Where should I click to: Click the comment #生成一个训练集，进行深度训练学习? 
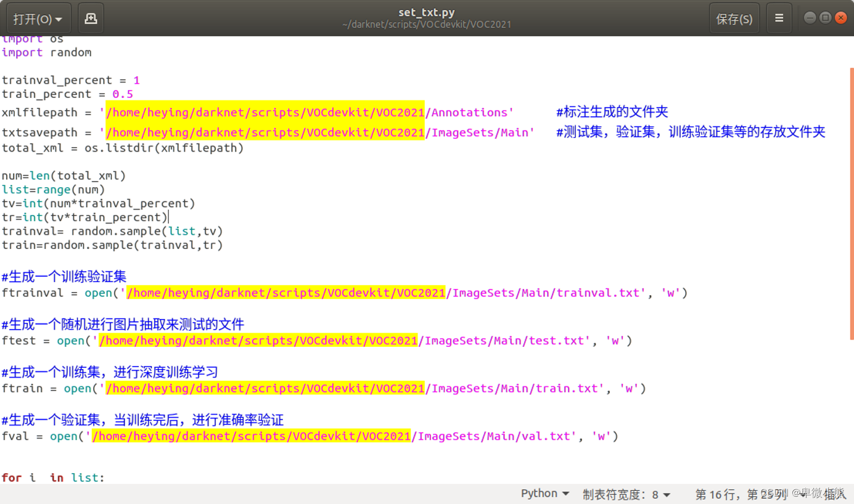110,372
